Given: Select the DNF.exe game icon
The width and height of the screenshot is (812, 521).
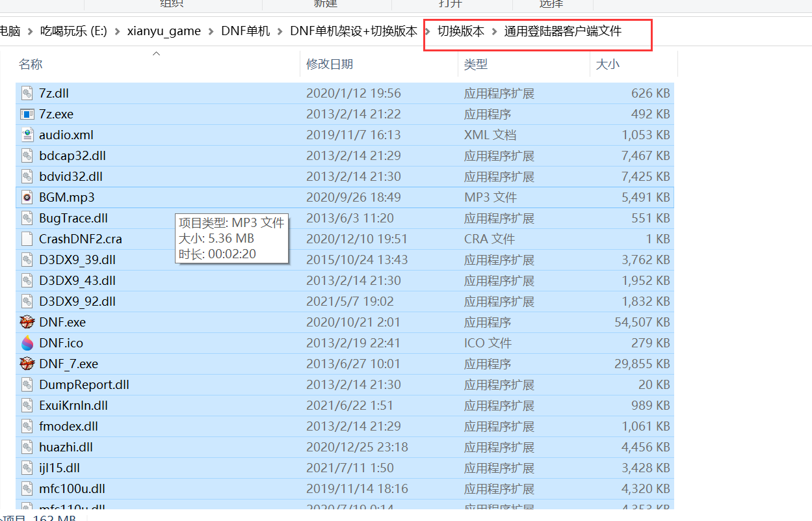Looking at the screenshot, I should coord(27,322).
